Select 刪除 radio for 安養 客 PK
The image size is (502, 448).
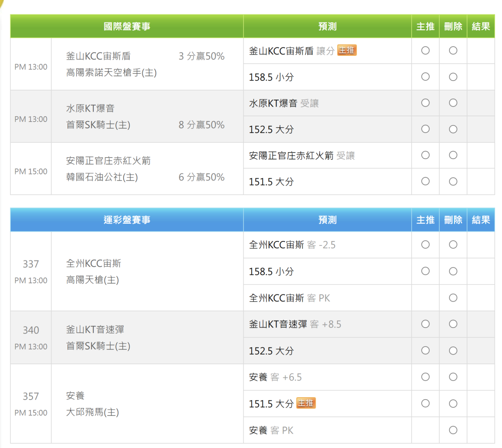click(453, 430)
